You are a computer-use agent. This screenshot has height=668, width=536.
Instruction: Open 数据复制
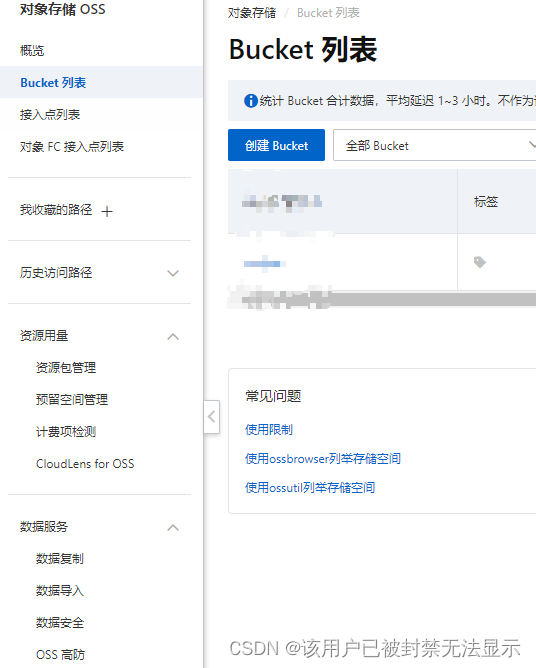pyautogui.click(x=60, y=559)
